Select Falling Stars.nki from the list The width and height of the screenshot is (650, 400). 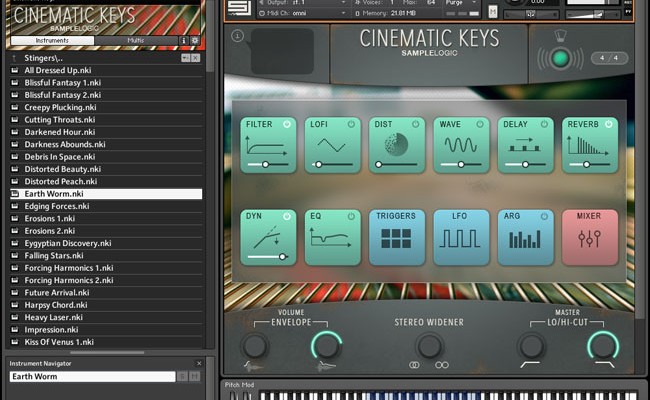click(53, 255)
